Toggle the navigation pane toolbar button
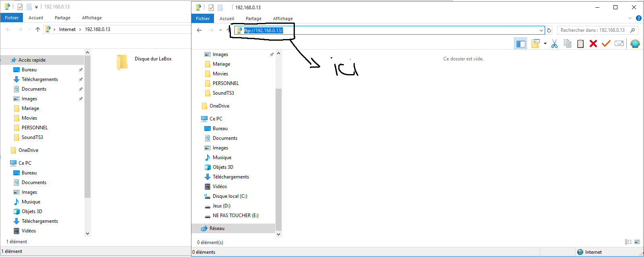The image size is (644, 257). pos(521,44)
